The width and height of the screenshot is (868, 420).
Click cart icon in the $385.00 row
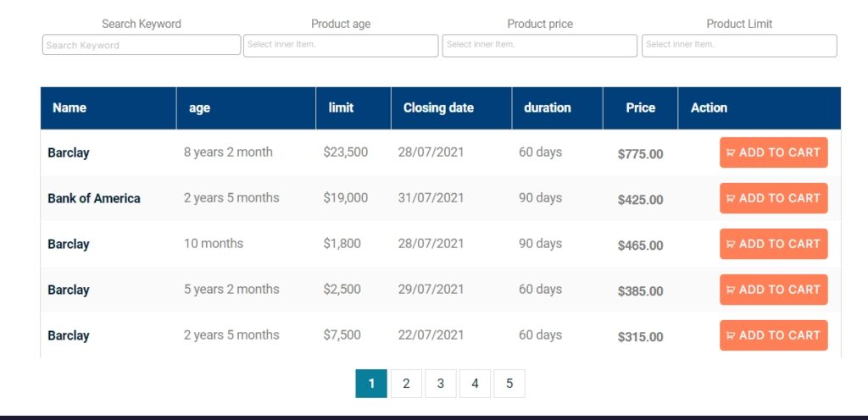731,290
